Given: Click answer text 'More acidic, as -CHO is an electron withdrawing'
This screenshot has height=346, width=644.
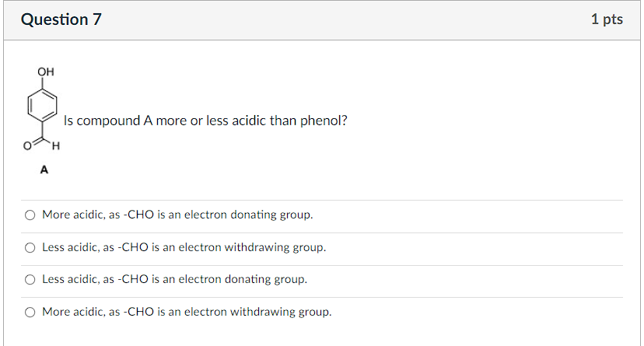Looking at the screenshot, I should [x=169, y=312].
